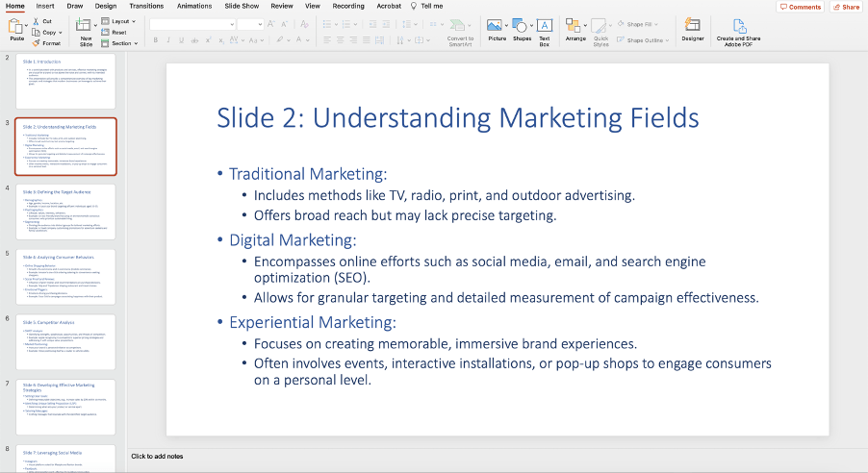Toggle bold formatting
868x473 pixels.
156,39
